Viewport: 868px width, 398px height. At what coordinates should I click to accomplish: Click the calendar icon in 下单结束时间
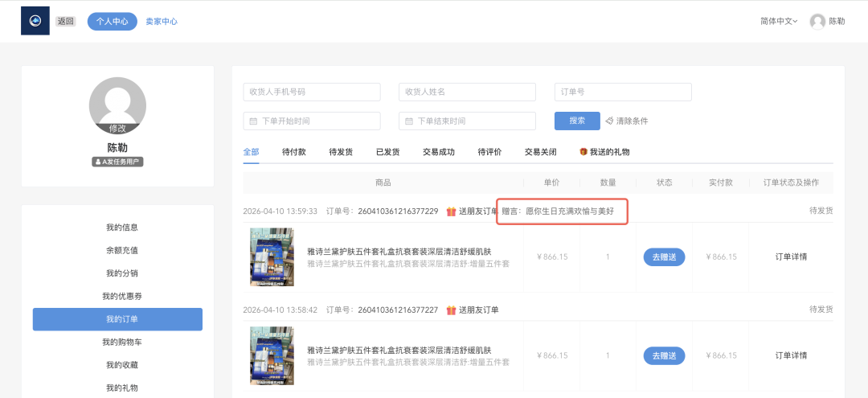409,121
